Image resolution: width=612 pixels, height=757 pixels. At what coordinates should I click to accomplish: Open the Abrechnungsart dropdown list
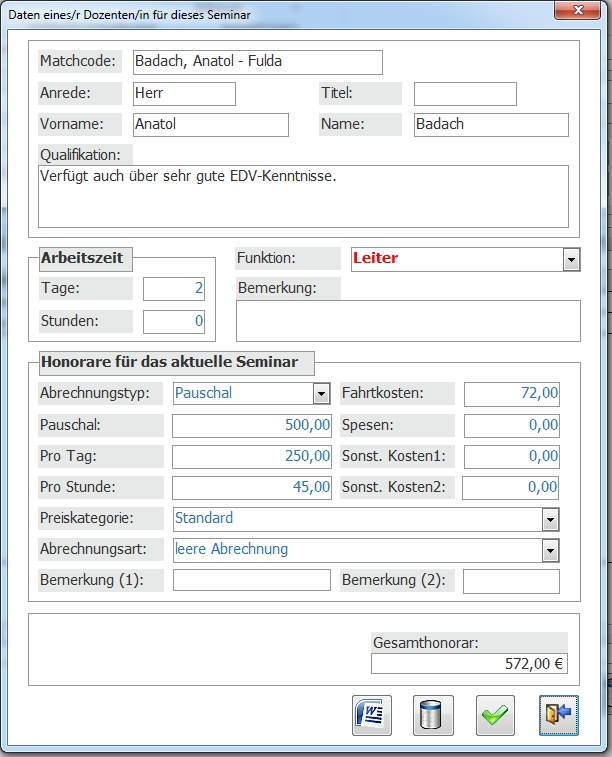[550, 550]
